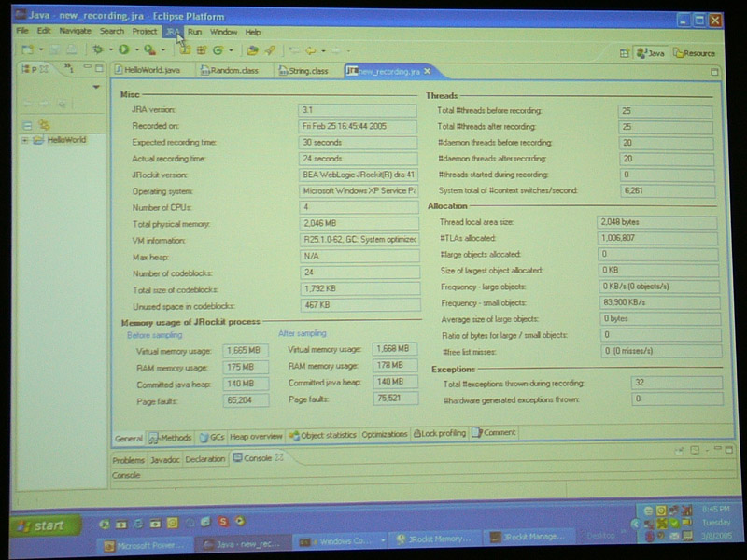Select the Object statistics tab
Viewport: 747px width, 560px height.
click(x=322, y=435)
